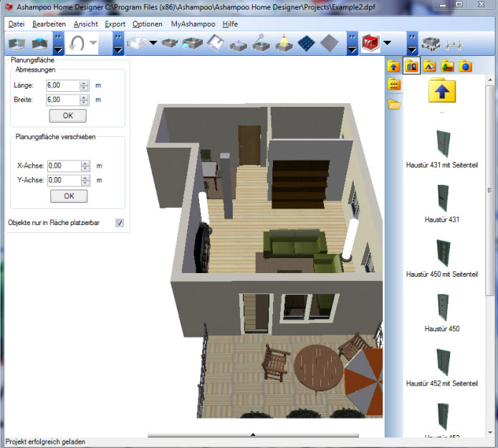Click the X-Achse input field

(64, 166)
